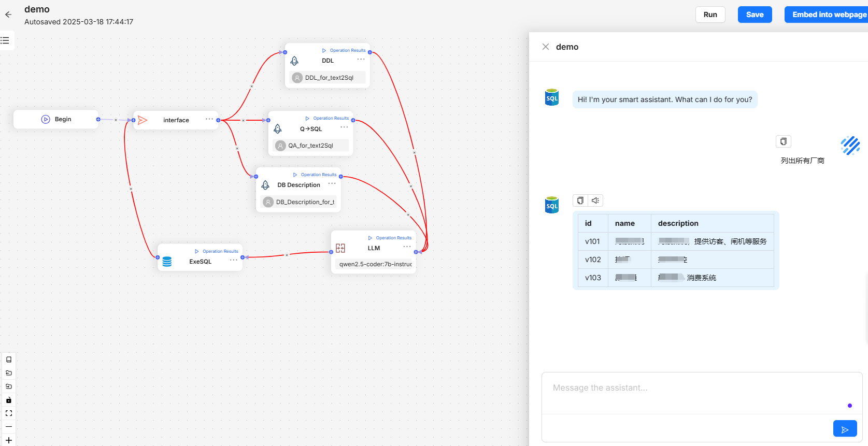Copy the user message text
Image resolution: width=868 pixels, height=446 pixels.
[x=783, y=141]
